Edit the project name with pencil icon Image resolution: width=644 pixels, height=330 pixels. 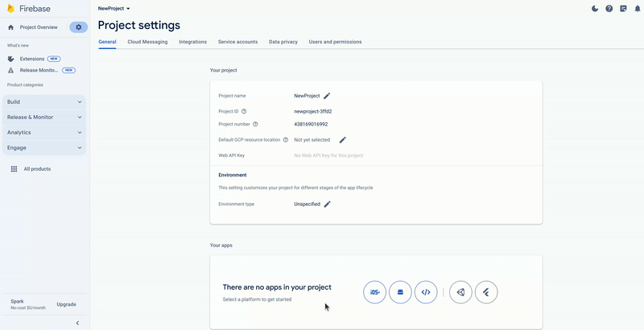327,96
